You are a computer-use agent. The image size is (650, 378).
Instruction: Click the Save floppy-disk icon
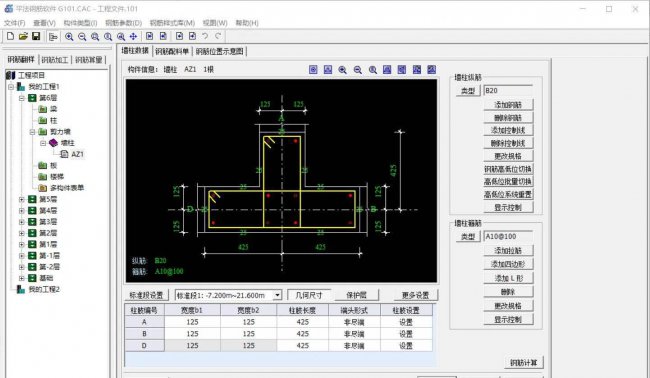[36, 36]
